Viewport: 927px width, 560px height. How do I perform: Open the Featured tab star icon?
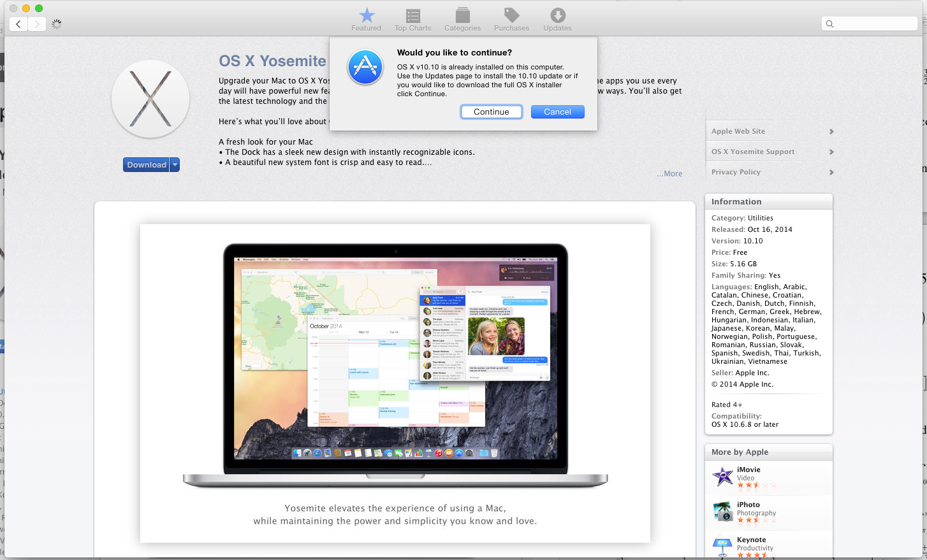[367, 15]
